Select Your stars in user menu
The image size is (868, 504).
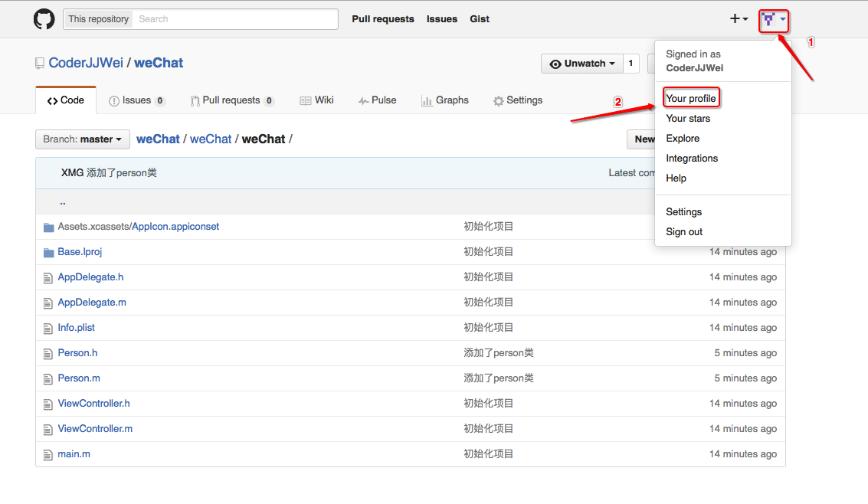click(688, 119)
